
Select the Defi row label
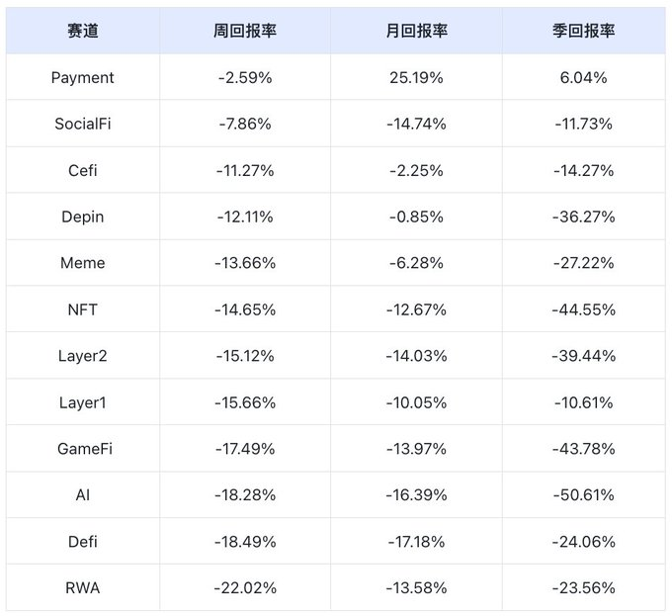(x=83, y=542)
